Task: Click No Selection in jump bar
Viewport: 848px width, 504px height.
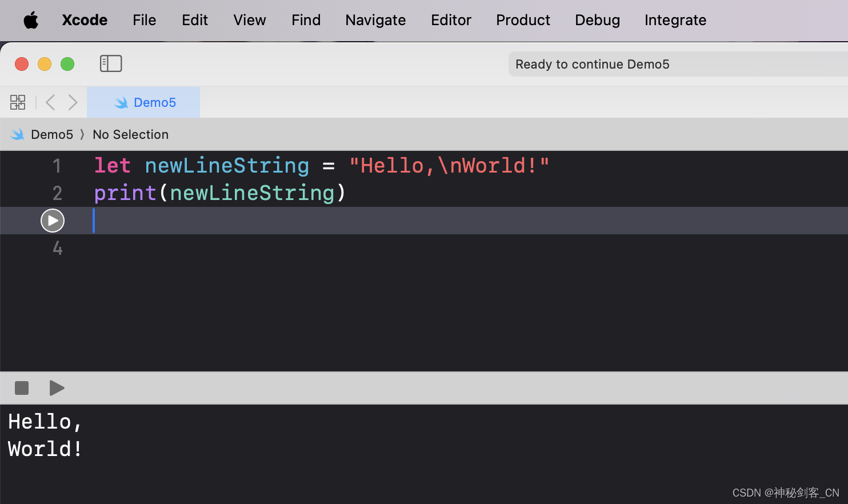Action: pyautogui.click(x=130, y=134)
